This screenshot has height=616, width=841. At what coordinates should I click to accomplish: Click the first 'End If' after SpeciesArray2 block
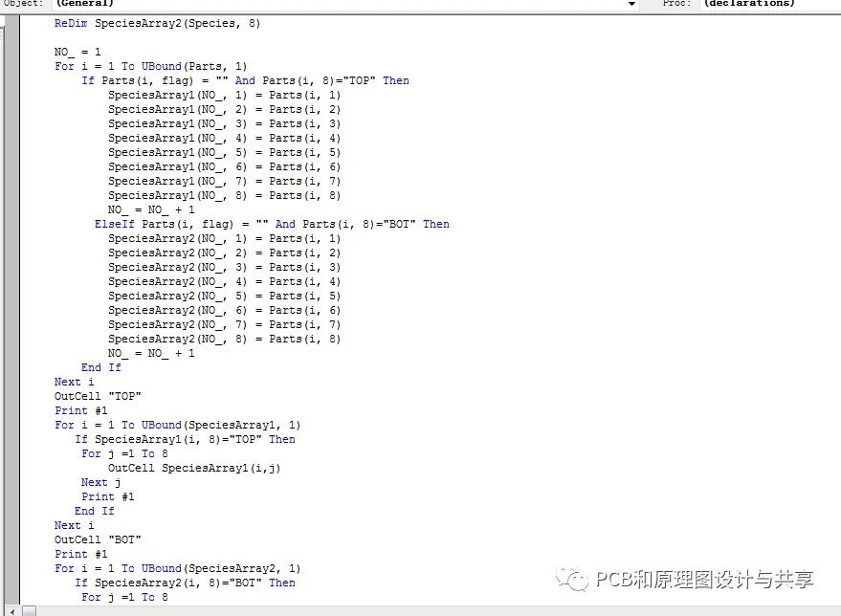[x=101, y=367]
